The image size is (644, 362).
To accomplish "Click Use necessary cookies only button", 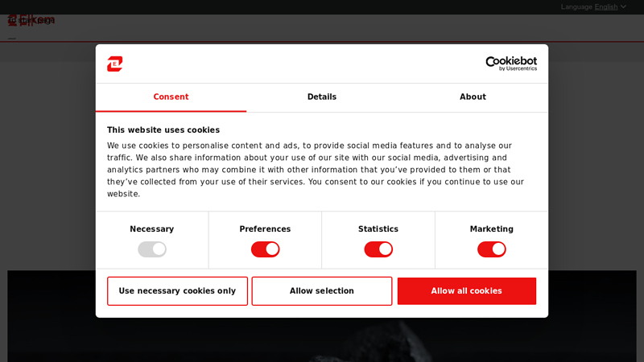I will coord(177,291).
